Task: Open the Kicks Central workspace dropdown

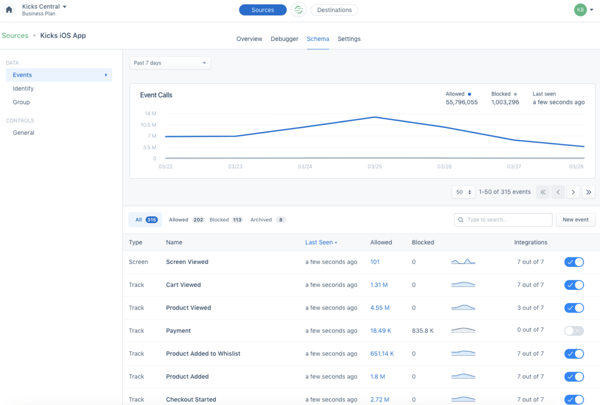Action: click(x=45, y=6)
